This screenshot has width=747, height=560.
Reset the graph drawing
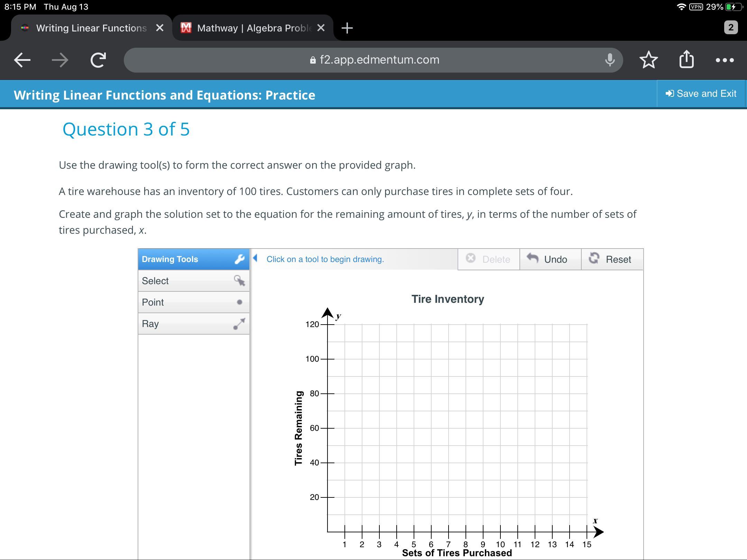611,259
